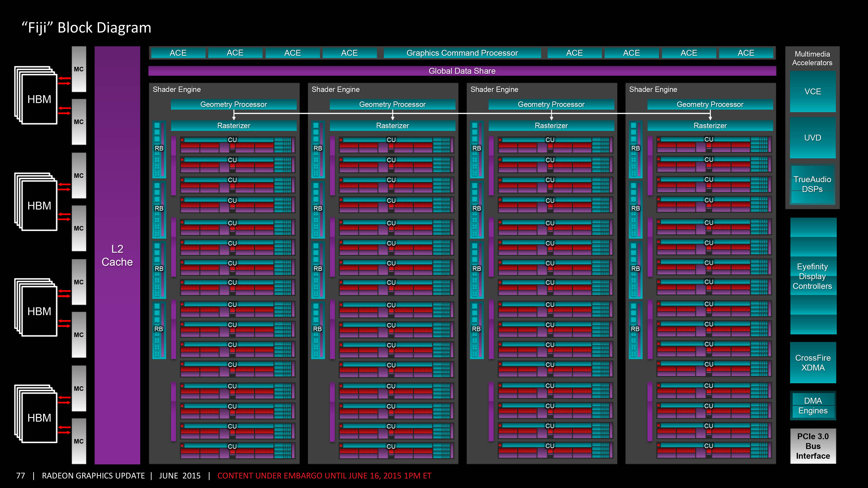Viewport: 868px width, 488px height.
Task: Open the CrossFire XDMA block
Action: point(812,363)
